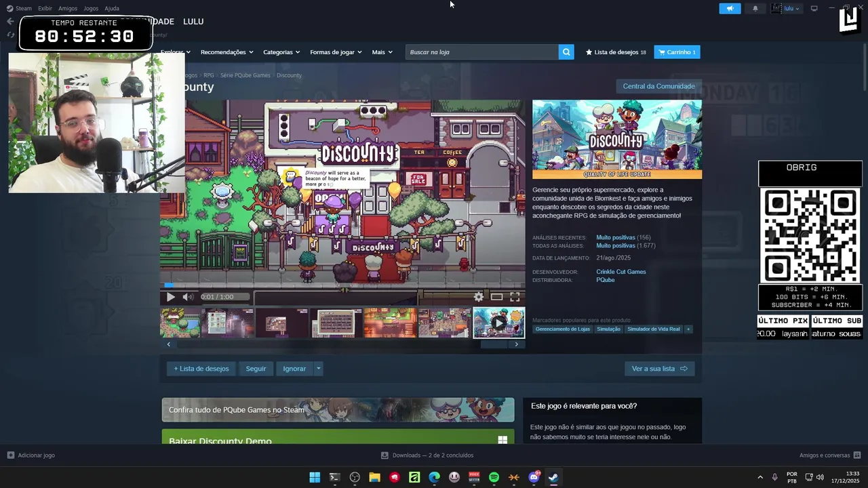This screenshot has width=868, height=488.
Task: Expand the Recomendações store menu
Action: pos(226,52)
